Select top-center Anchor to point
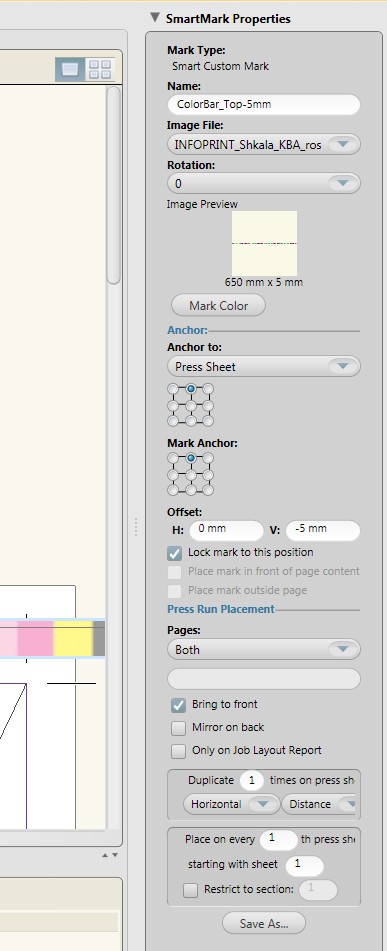This screenshot has height=951, width=387. [190, 389]
